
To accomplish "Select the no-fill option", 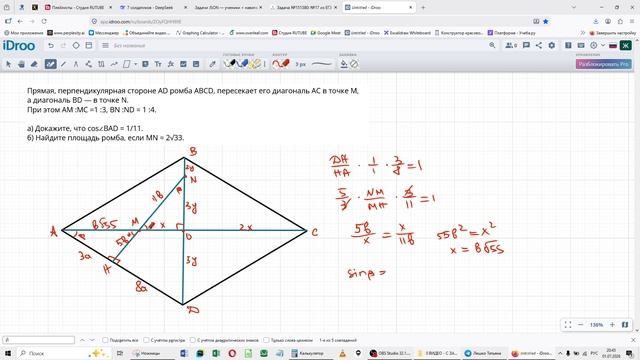I will coord(354,64).
